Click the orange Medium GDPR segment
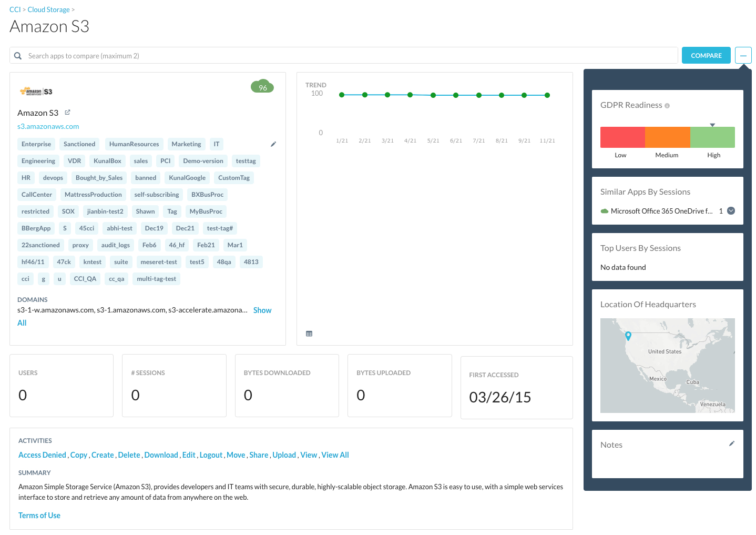 668,137
